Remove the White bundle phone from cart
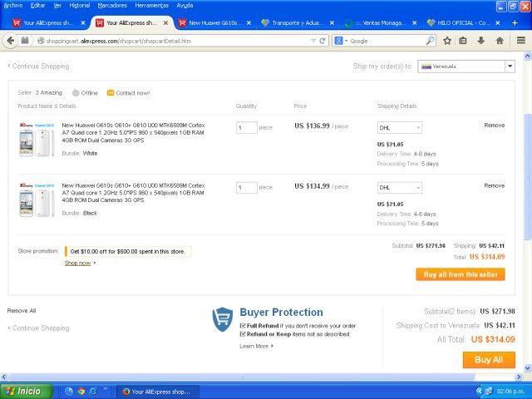The height and width of the screenshot is (399, 532). tap(495, 126)
